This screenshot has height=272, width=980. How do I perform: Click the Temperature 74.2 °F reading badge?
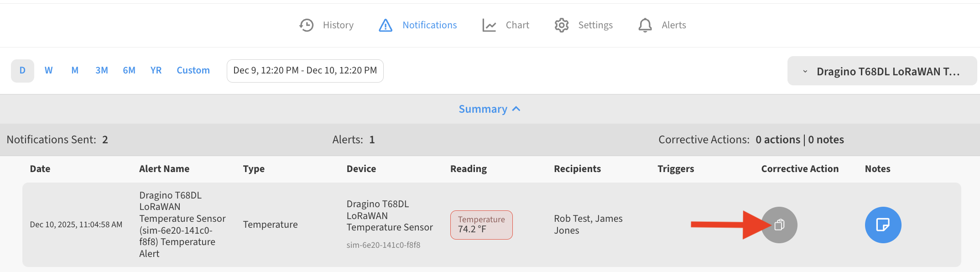click(x=481, y=225)
